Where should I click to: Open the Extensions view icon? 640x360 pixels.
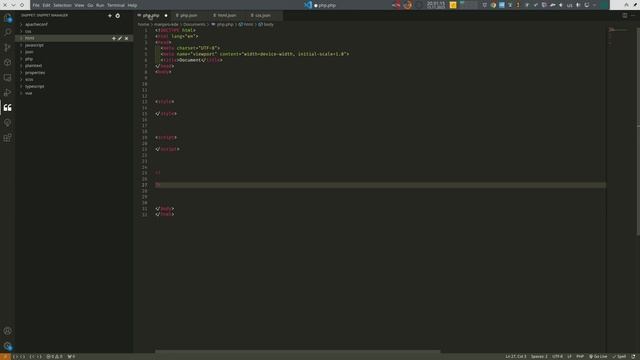(7, 138)
